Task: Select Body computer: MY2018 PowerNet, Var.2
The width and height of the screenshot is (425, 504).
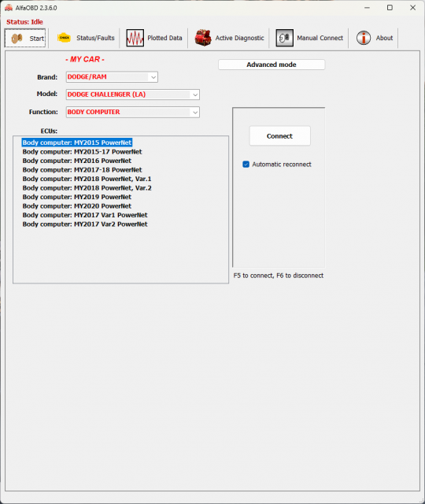Action: [x=87, y=187]
